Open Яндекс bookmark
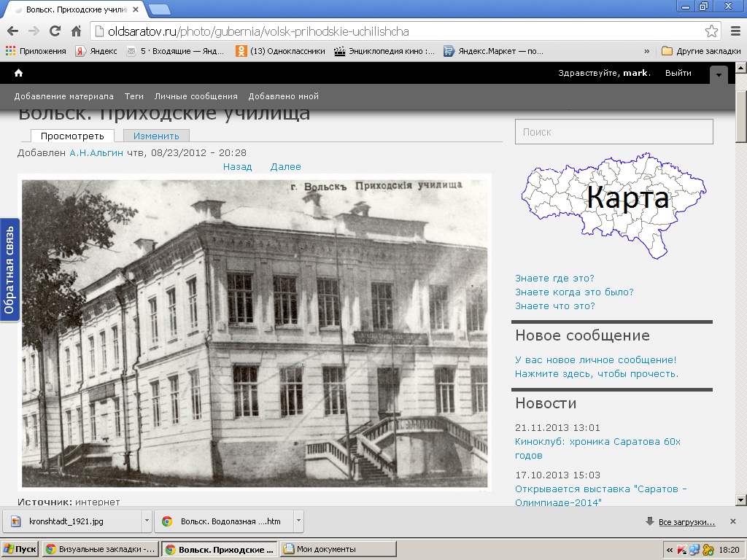 [96, 51]
